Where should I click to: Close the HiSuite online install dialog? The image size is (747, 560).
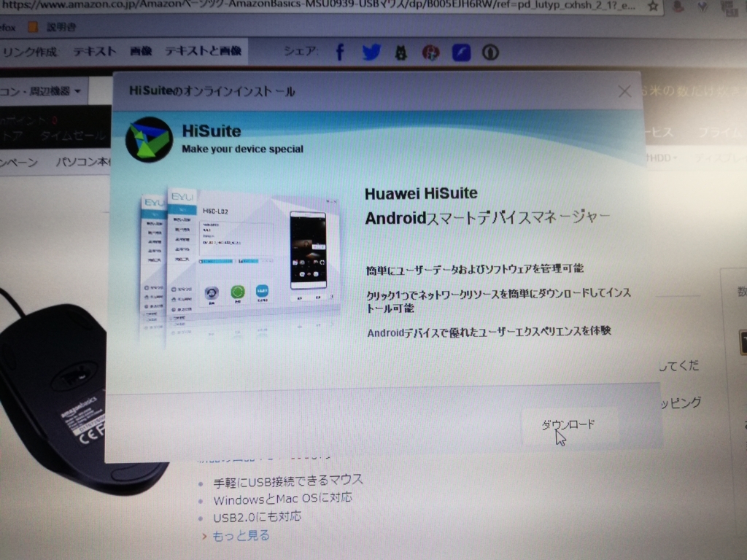tap(624, 91)
